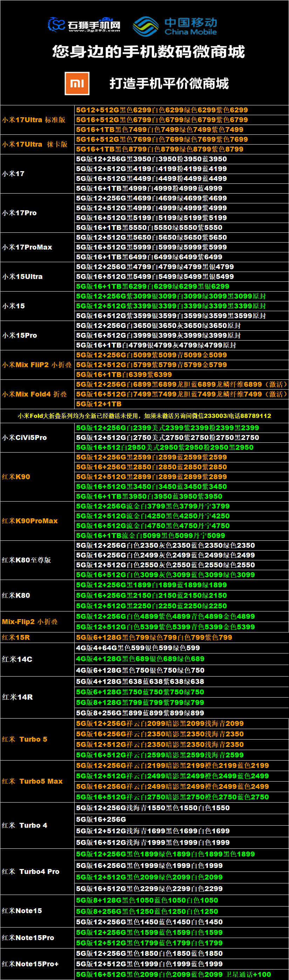Click the orange Xiaomi MI logo
The height and width of the screenshot is (980, 289).
[x=77, y=83]
